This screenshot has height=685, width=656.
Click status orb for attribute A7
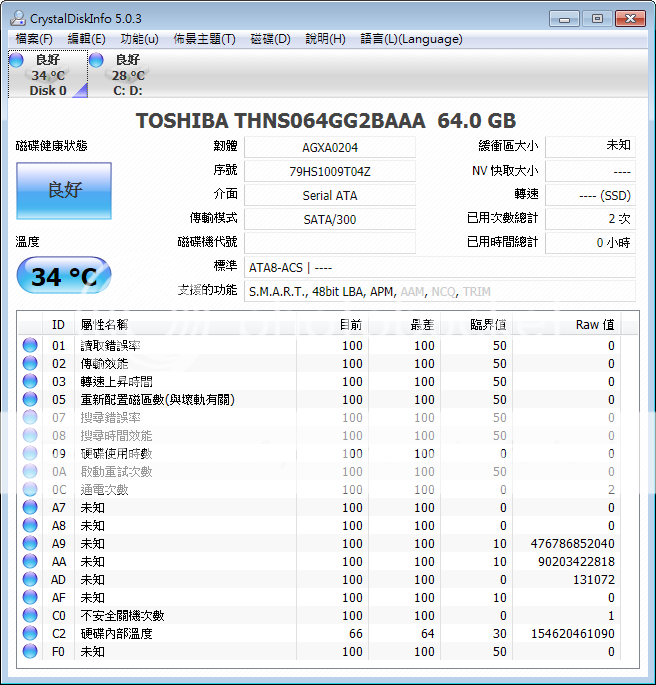point(30,507)
